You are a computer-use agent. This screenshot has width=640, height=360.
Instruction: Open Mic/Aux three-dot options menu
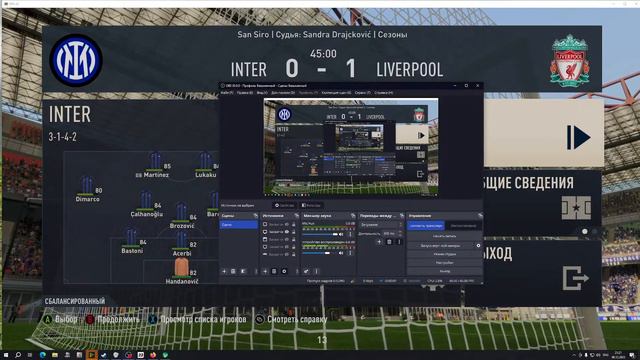tap(350, 234)
